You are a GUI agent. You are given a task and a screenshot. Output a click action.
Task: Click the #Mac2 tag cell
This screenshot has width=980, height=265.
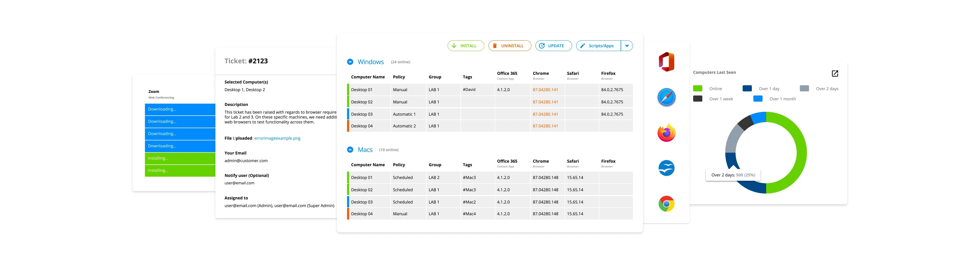point(477,202)
